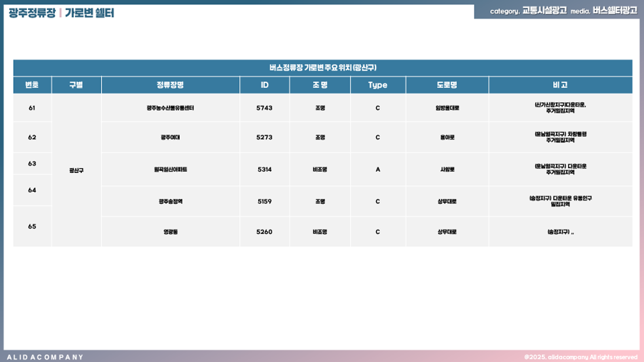The width and height of the screenshot is (644, 362).
Task: Select the 월곡일신아파트 station cell
Action: click(170, 169)
